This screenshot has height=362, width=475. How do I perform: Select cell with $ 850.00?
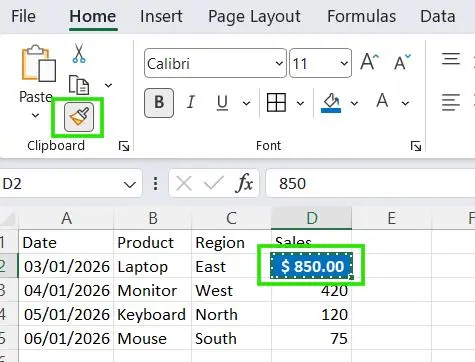[311, 266]
